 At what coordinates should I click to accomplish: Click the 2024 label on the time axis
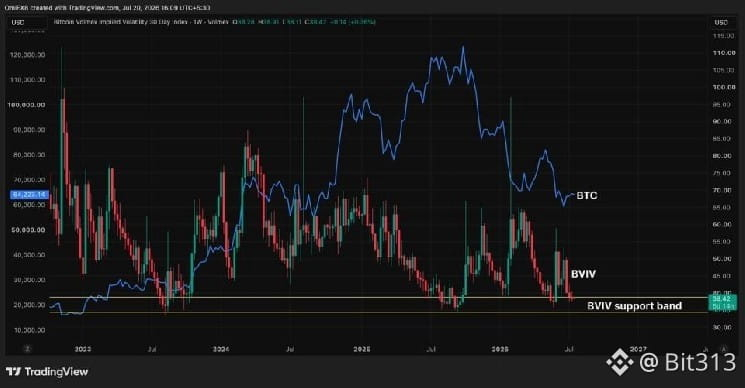221,349
